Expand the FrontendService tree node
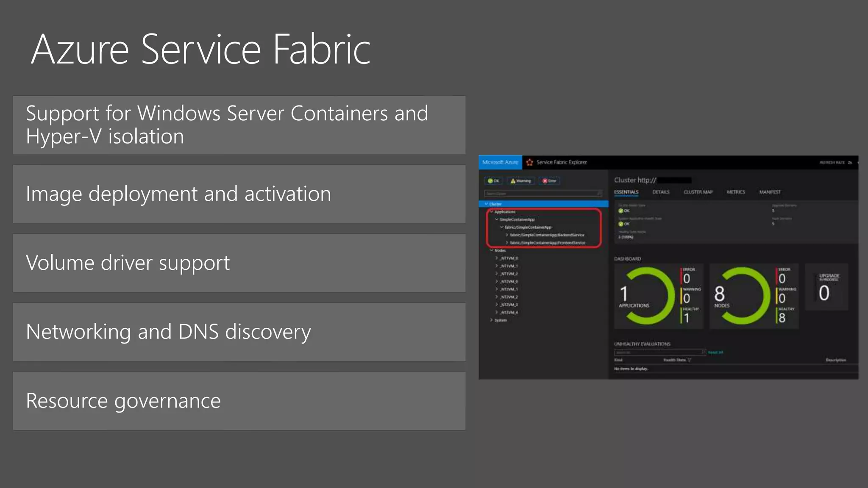The width and height of the screenshot is (868, 488). [507, 243]
